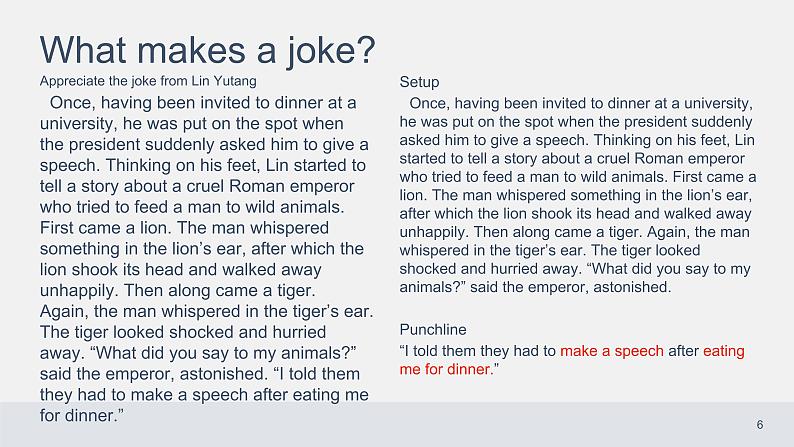
Task: Click the word 'Once' in the left paragraph
Action: click(x=70, y=103)
